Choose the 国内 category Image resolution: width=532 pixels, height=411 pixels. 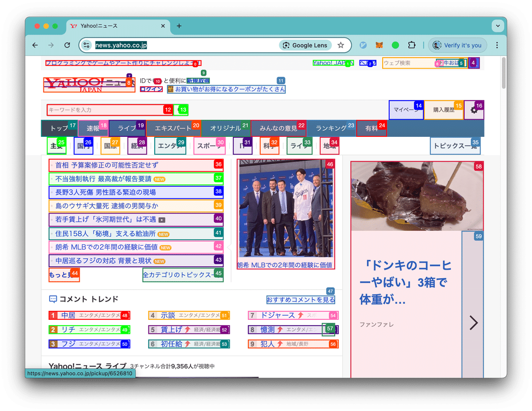pos(83,146)
